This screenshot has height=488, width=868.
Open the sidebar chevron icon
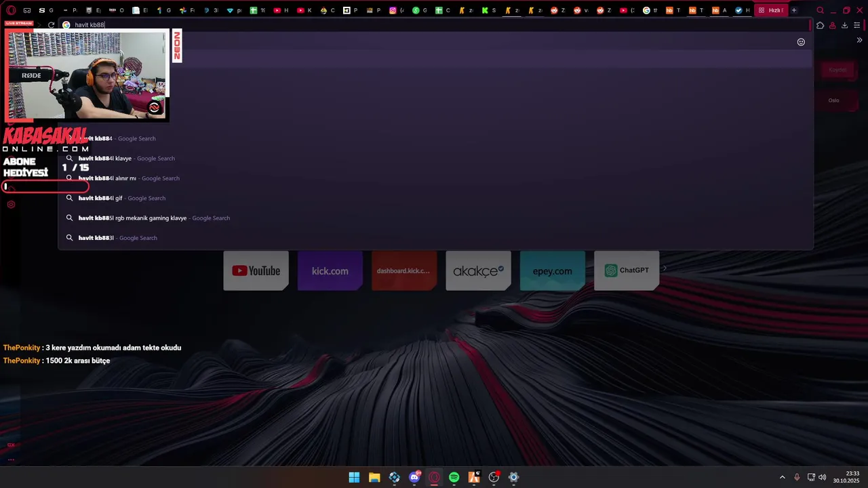pos(859,40)
